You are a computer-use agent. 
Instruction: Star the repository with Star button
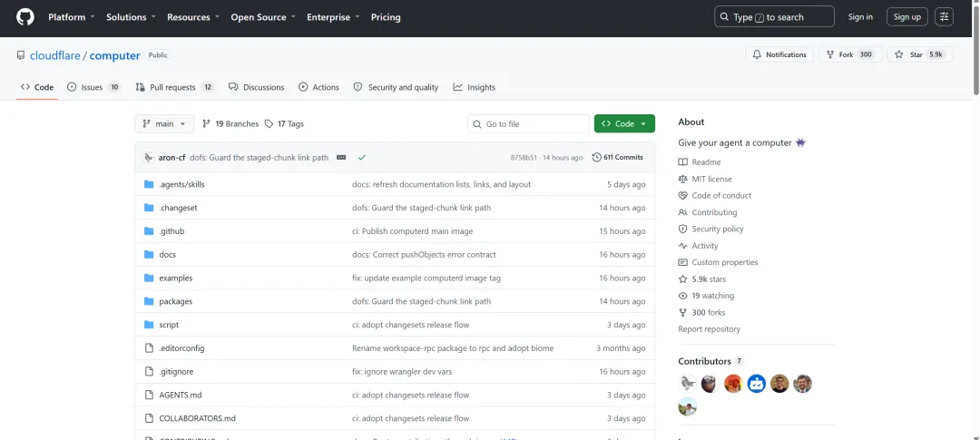920,54
